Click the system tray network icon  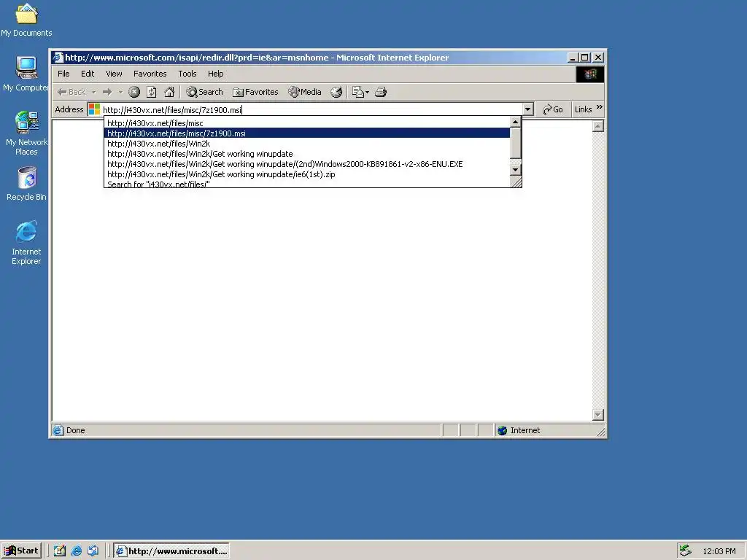click(685, 551)
